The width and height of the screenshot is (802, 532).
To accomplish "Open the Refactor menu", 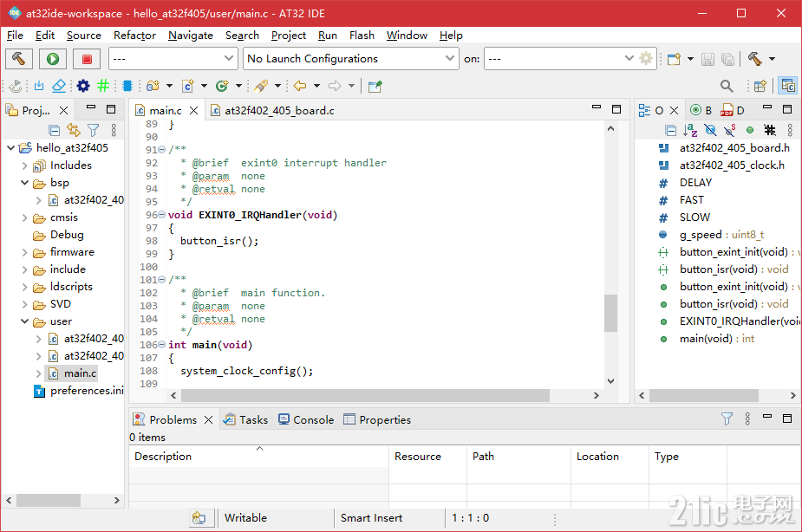I will pyautogui.click(x=134, y=36).
